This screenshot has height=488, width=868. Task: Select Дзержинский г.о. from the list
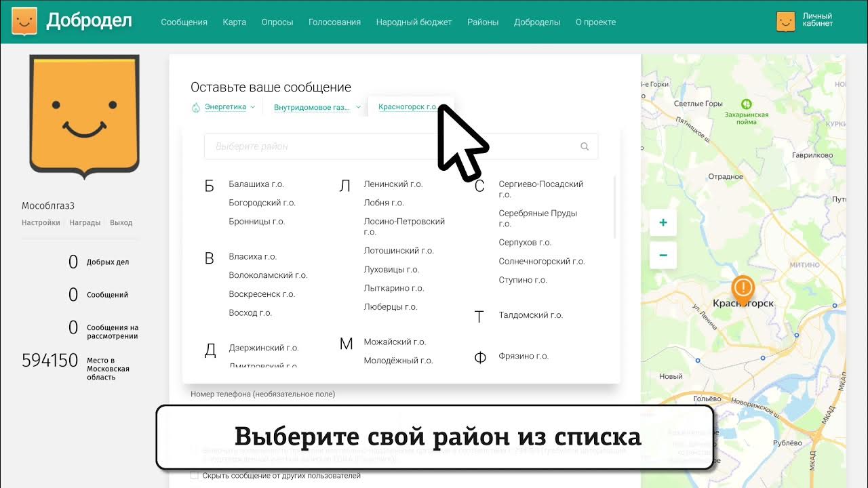[264, 348]
